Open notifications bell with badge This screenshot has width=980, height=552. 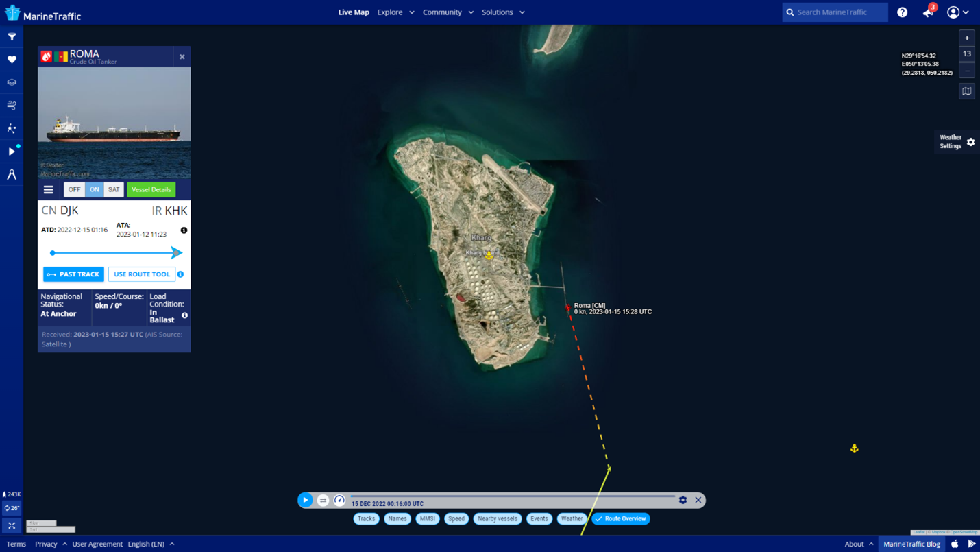[x=928, y=12]
